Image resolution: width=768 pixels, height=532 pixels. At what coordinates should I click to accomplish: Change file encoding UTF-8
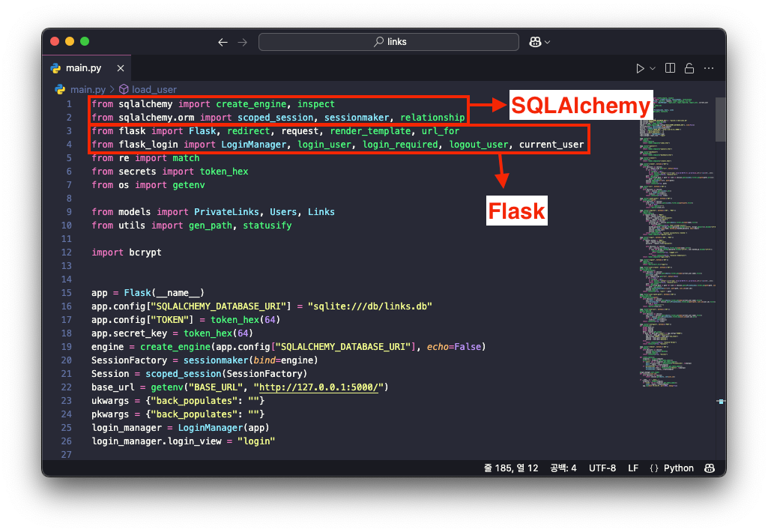(602, 468)
